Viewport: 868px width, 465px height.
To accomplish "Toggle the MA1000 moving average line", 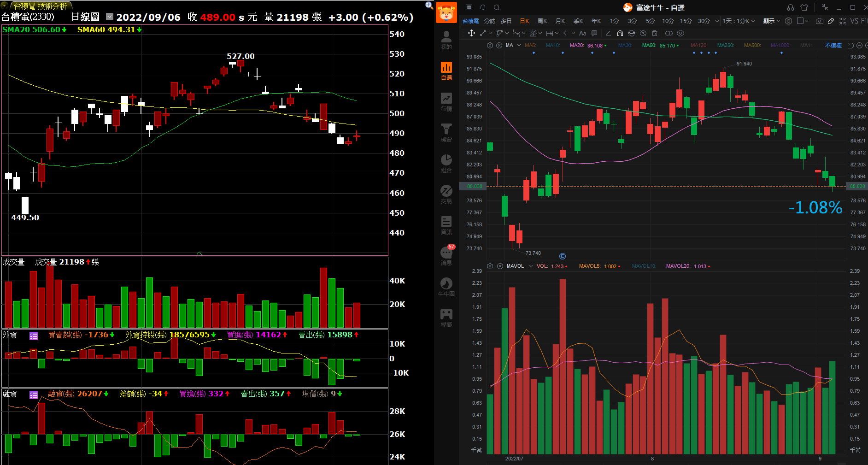I will click(x=780, y=45).
